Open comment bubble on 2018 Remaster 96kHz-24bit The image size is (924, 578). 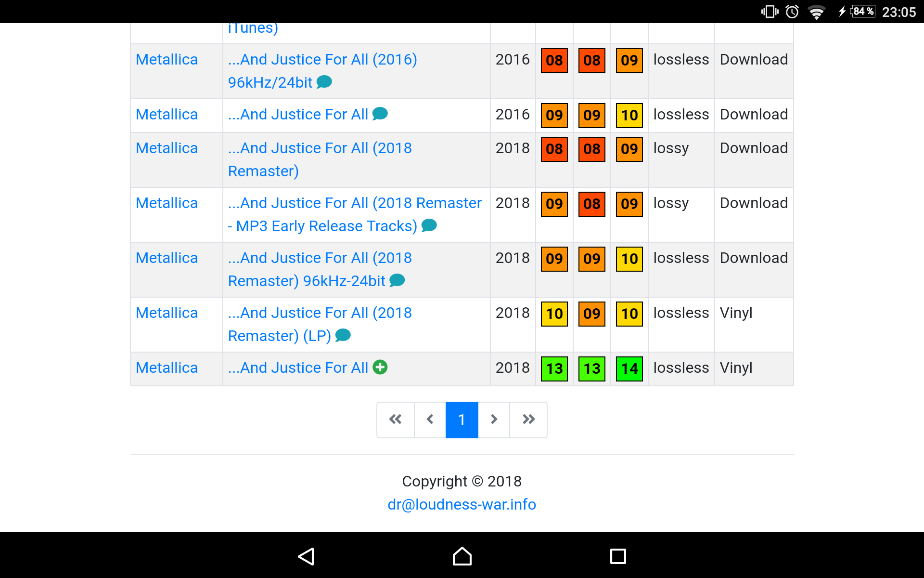397,280
